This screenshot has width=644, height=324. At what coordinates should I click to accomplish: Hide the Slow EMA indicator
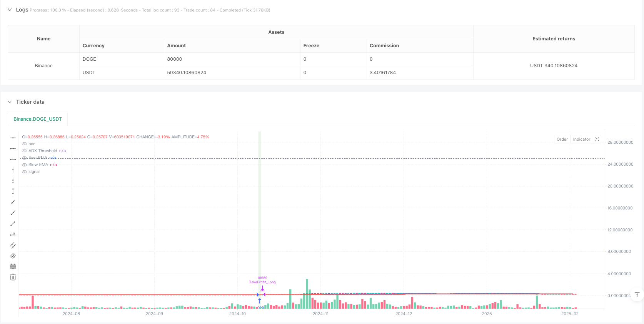click(24, 164)
